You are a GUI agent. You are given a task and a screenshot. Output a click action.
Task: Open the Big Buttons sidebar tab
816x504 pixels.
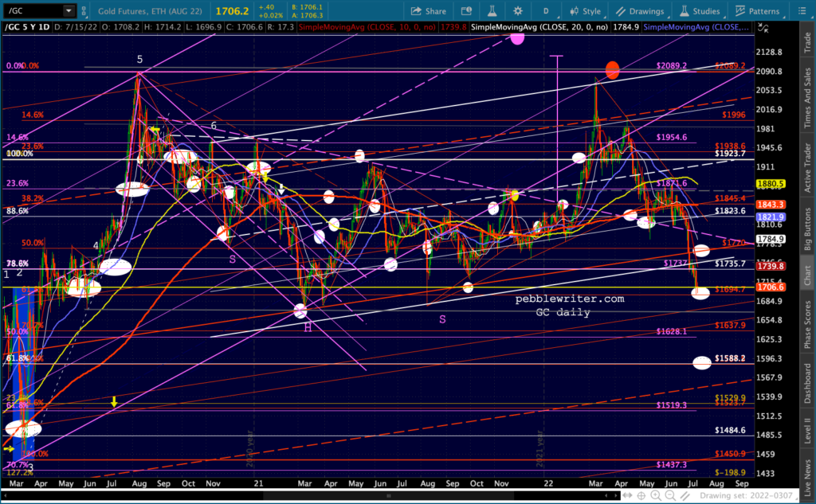[x=808, y=229]
